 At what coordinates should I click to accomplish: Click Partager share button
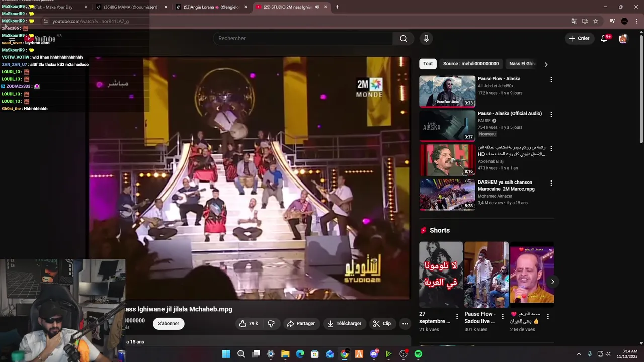pos(301,324)
